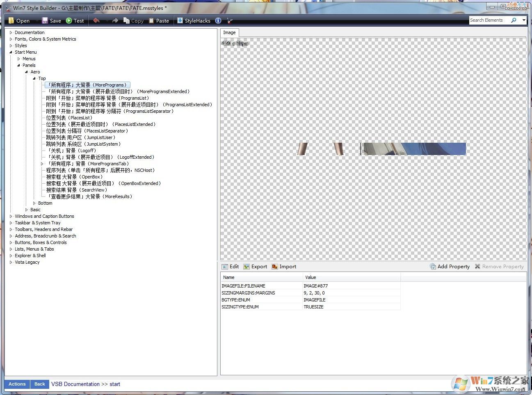Select the wrench tool icon on the toolbar
532x395 pixels.
229,21
